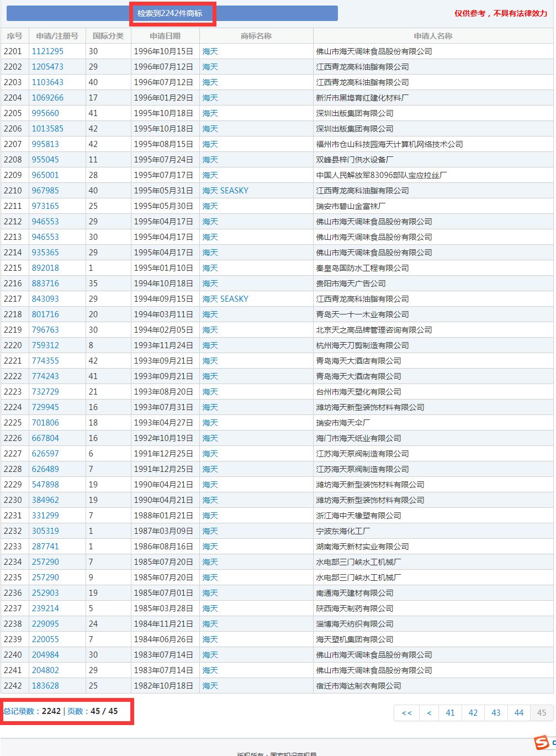Image resolution: width=556 pixels, height=756 pixels.
Task: Open registration number 973165
Action: pos(45,206)
